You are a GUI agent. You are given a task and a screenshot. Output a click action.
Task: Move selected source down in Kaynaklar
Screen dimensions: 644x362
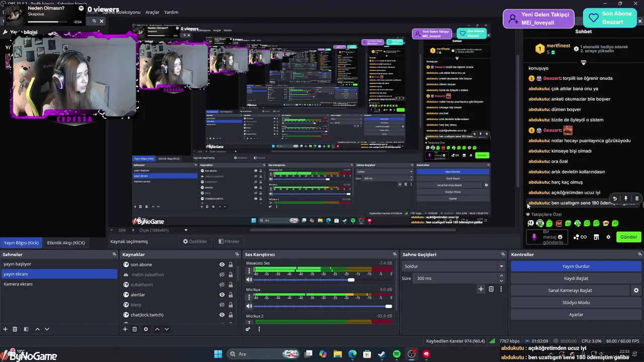coord(167,329)
